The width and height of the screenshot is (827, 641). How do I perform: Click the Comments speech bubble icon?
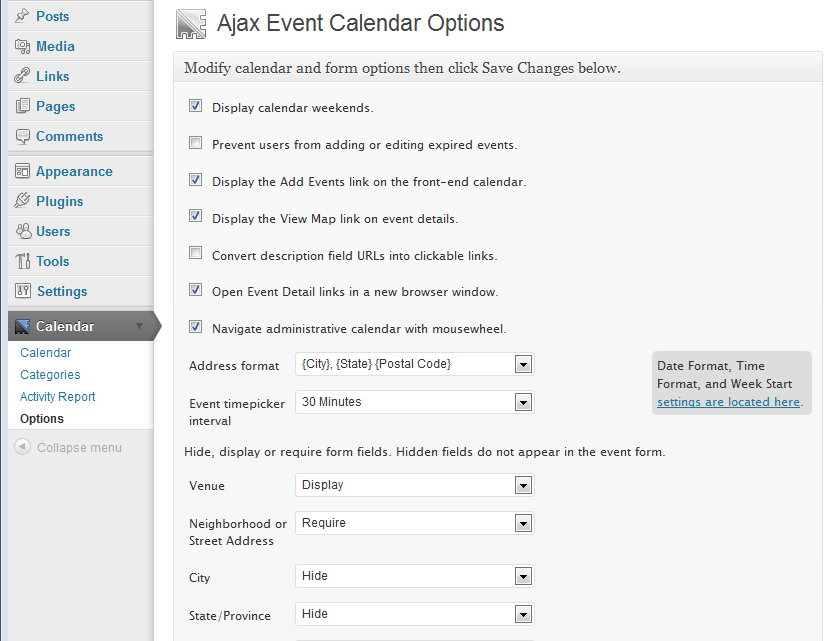(22, 136)
